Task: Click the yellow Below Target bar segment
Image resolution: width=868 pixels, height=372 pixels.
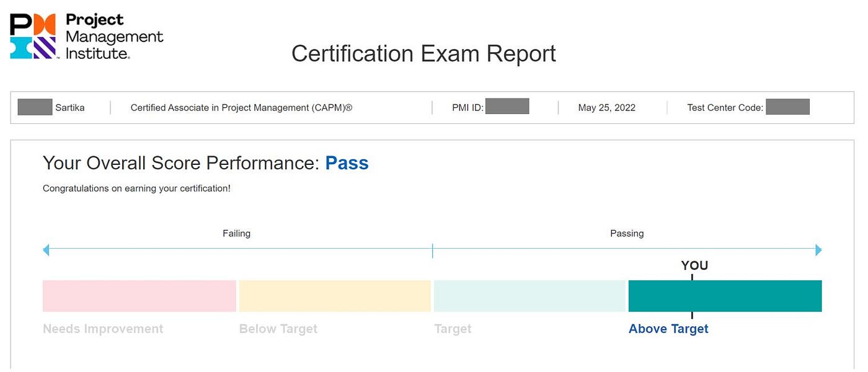Action: coord(335,296)
